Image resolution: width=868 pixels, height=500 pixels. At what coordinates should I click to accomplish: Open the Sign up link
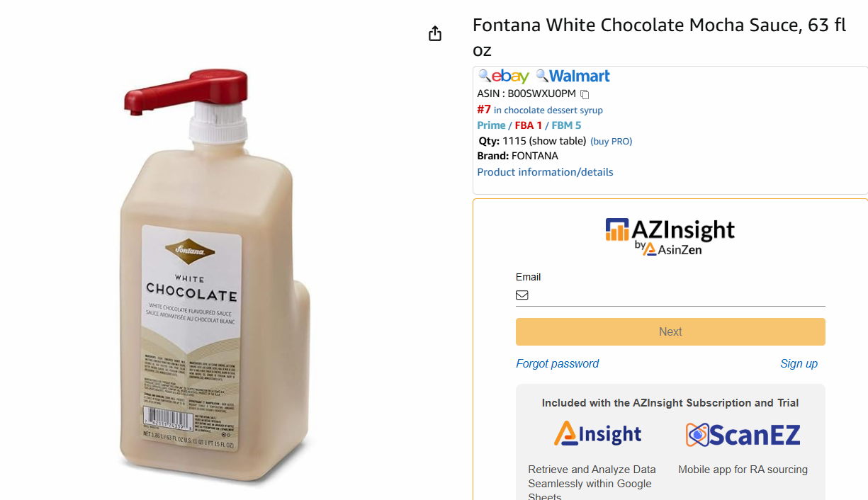(x=799, y=363)
